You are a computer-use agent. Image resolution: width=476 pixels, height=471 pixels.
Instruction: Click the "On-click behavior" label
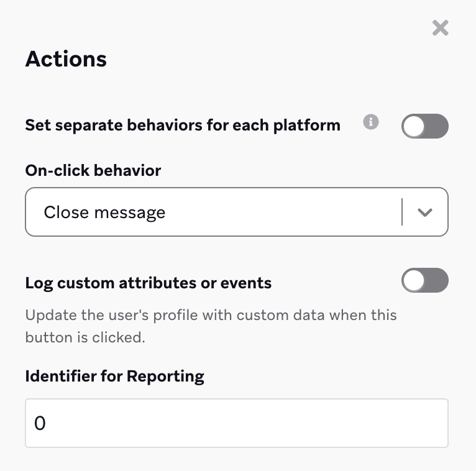[x=93, y=170]
